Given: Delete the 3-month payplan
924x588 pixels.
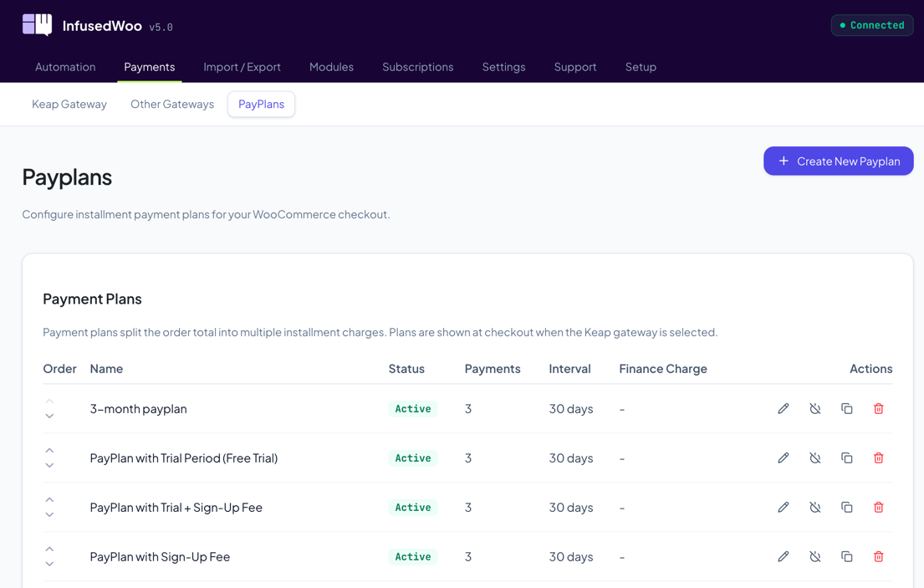Looking at the screenshot, I should tap(879, 408).
